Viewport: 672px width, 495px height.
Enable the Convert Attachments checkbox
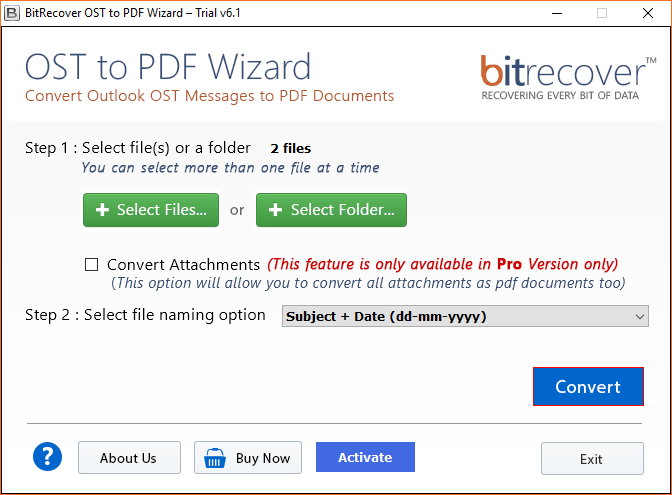point(91,264)
